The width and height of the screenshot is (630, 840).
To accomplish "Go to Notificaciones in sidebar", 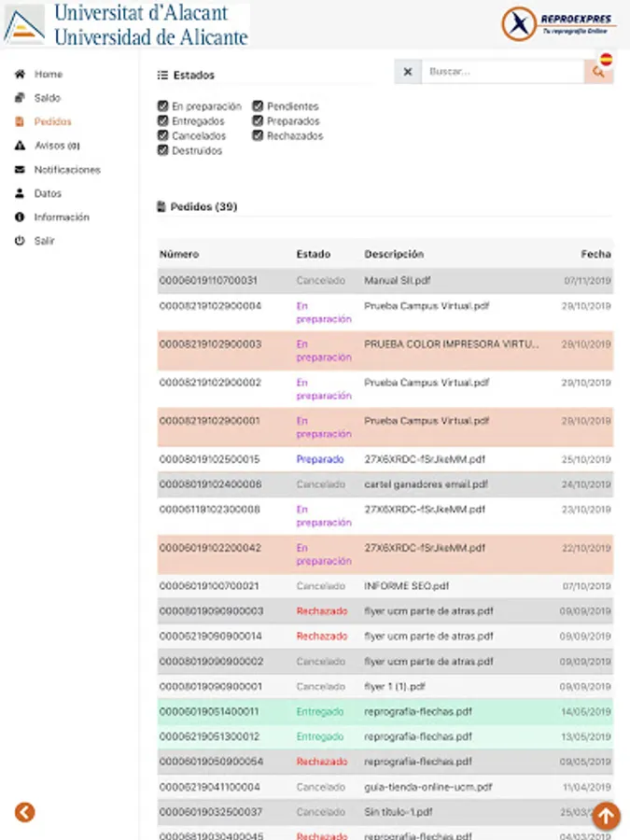I will pos(66,170).
